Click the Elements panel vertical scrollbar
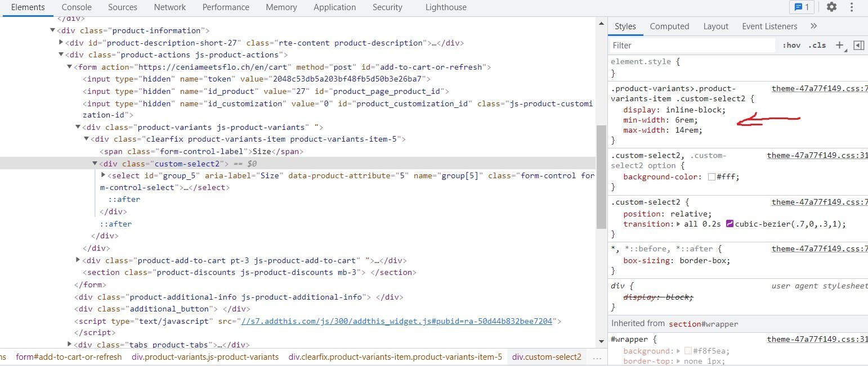 tap(601, 177)
